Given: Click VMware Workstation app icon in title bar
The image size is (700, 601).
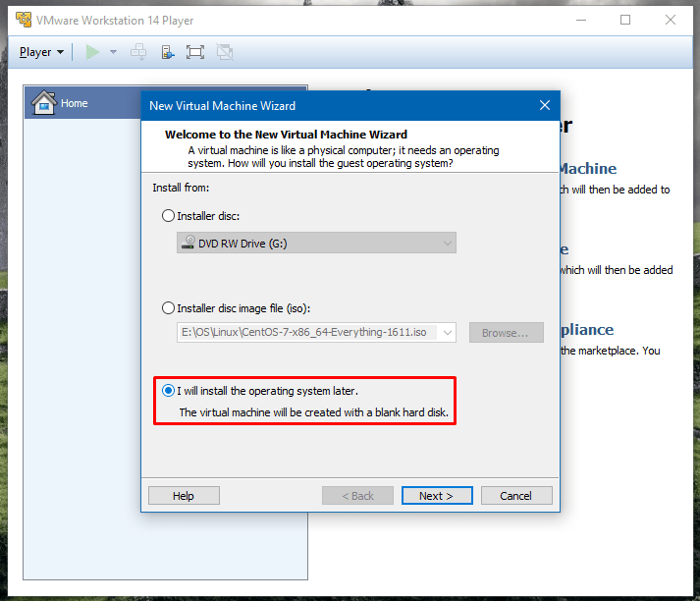Looking at the screenshot, I should (24, 20).
